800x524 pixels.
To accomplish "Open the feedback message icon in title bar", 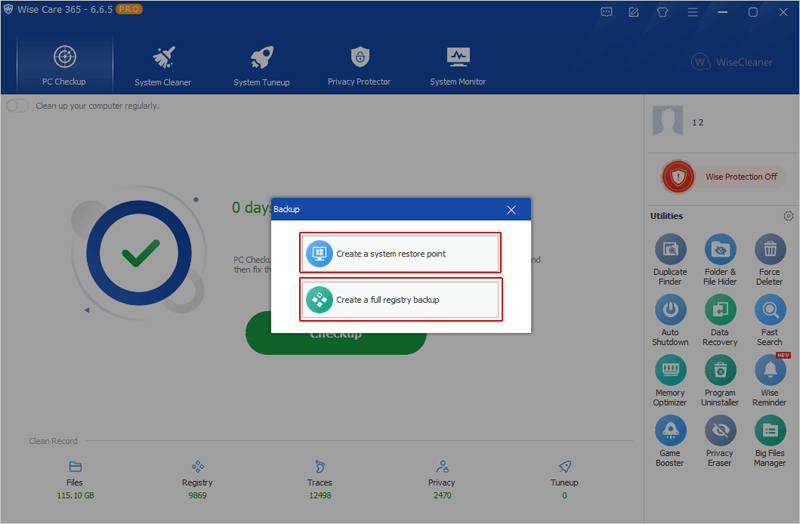I will (x=606, y=12).
